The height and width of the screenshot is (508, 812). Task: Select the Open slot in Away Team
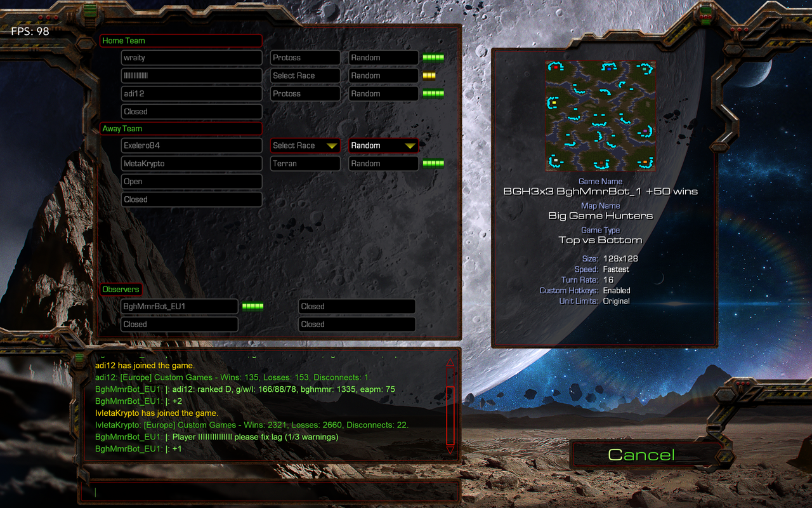tap(192, 182)
